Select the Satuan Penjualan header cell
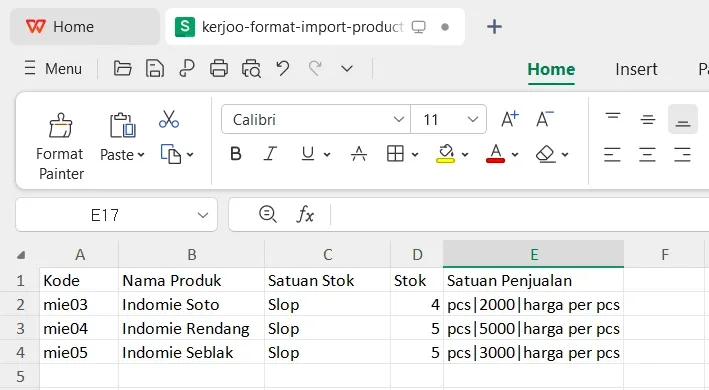Screen dimensions: 709x390 [x=534, y=281]
